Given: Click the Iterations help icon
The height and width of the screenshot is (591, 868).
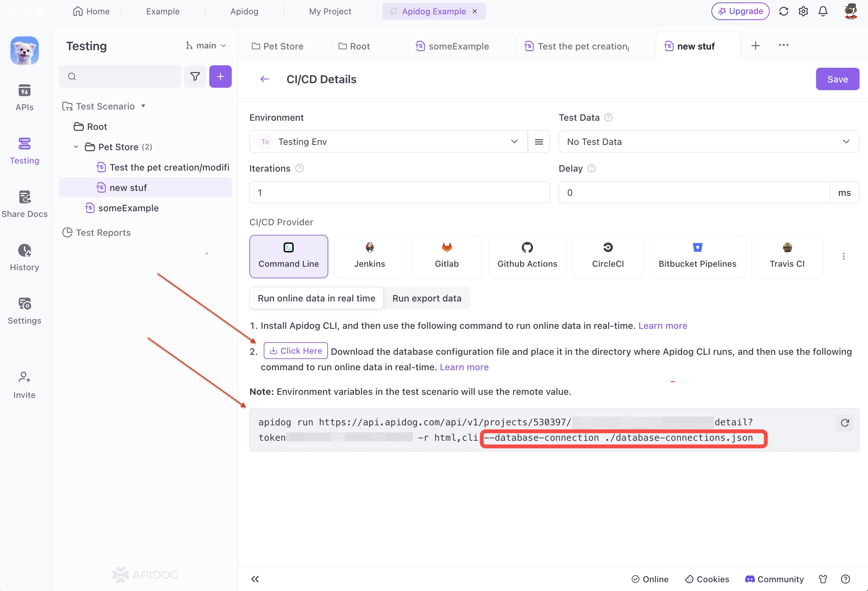Looking at the screenshot, I should 299,168.
